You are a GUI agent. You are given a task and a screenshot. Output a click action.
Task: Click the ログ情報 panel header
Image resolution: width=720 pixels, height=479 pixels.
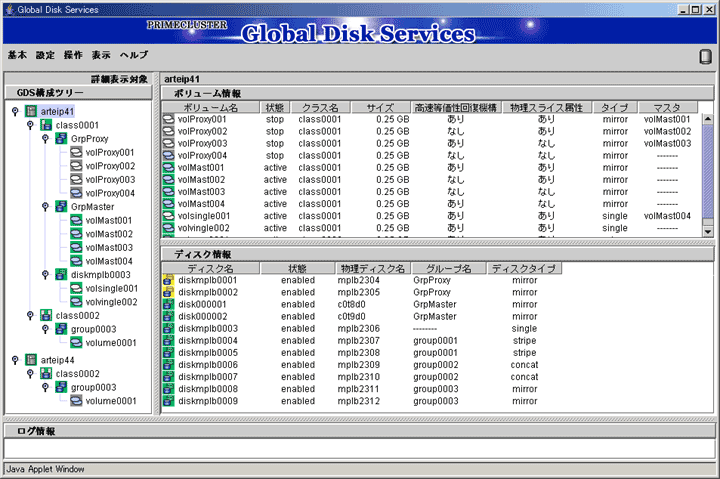359,431
